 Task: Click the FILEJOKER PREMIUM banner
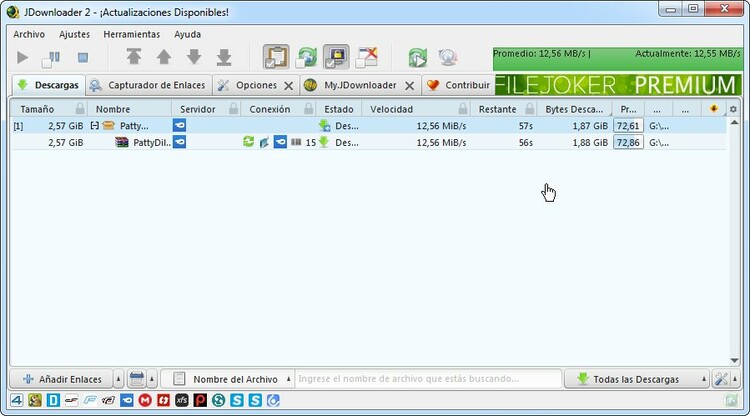coord(618,85)
